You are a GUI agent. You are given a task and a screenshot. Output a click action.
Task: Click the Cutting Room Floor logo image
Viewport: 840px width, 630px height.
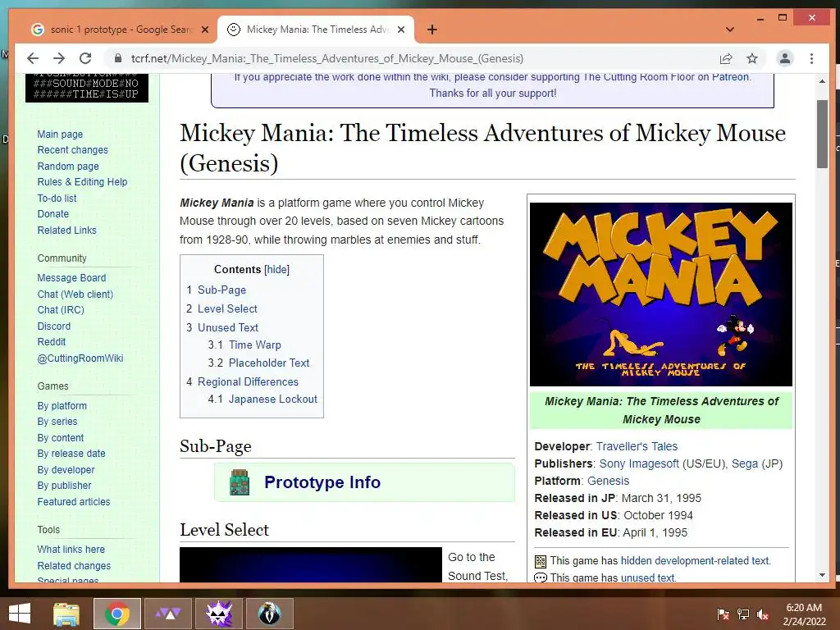coord(87,88)
